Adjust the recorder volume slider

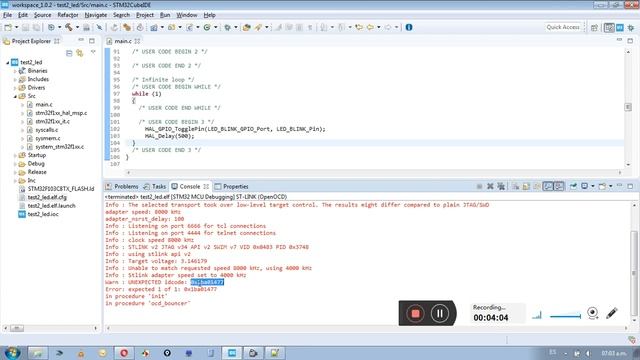565,316
